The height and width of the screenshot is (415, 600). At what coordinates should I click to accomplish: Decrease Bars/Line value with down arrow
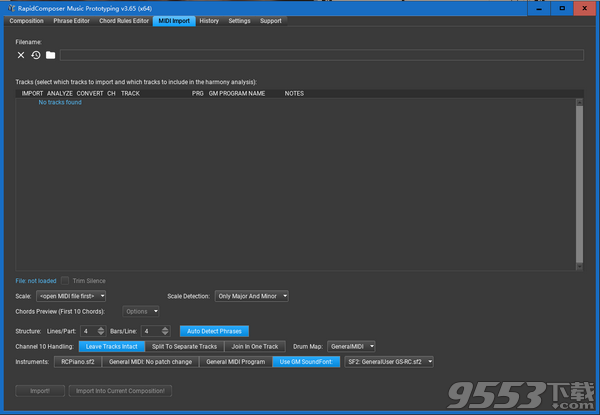pos(165,334)
